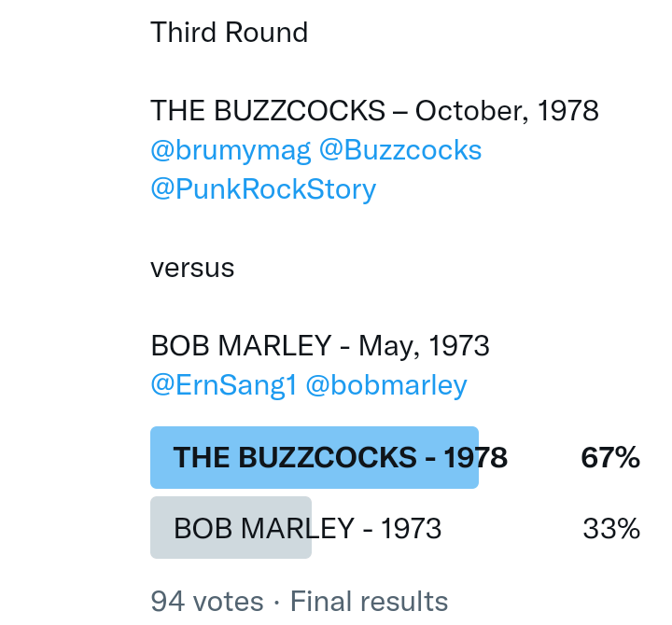
Task: Visit the @PunkRockStory mention link
Action: (x=263, y=189)
